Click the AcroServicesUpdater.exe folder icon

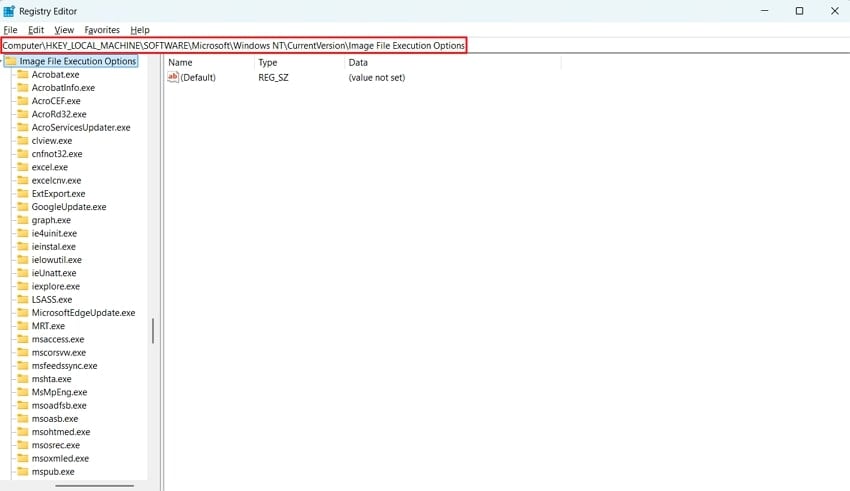click(23, 127)
